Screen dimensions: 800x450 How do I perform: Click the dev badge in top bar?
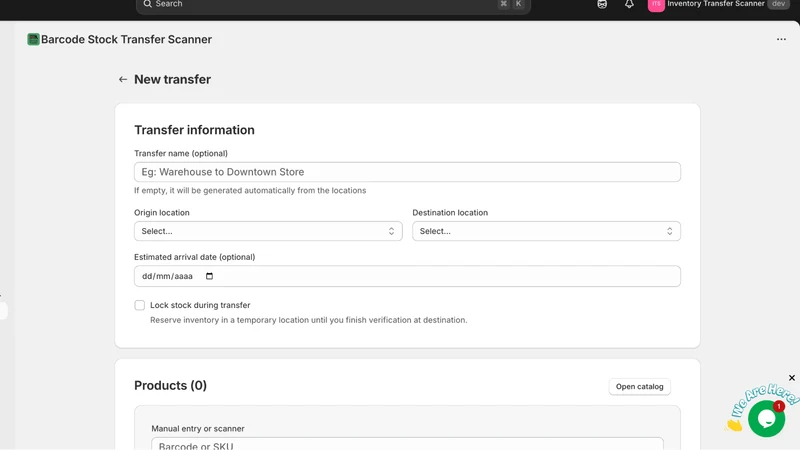[779, 4]
